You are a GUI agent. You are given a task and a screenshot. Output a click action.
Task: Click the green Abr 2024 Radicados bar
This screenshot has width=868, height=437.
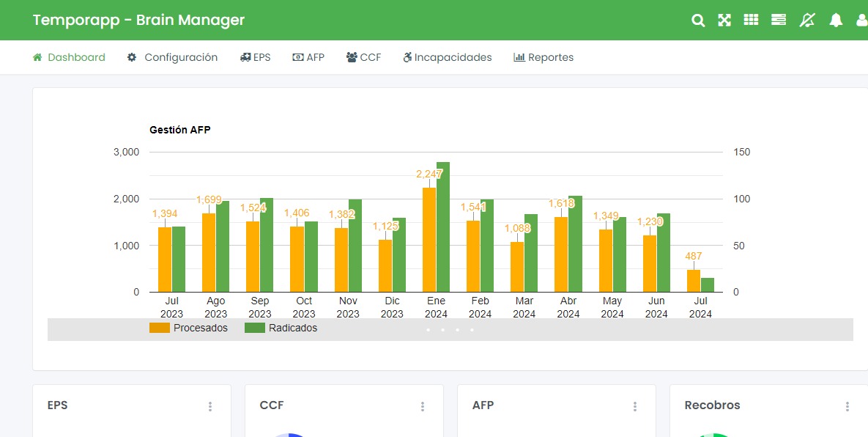coord(575,243)
